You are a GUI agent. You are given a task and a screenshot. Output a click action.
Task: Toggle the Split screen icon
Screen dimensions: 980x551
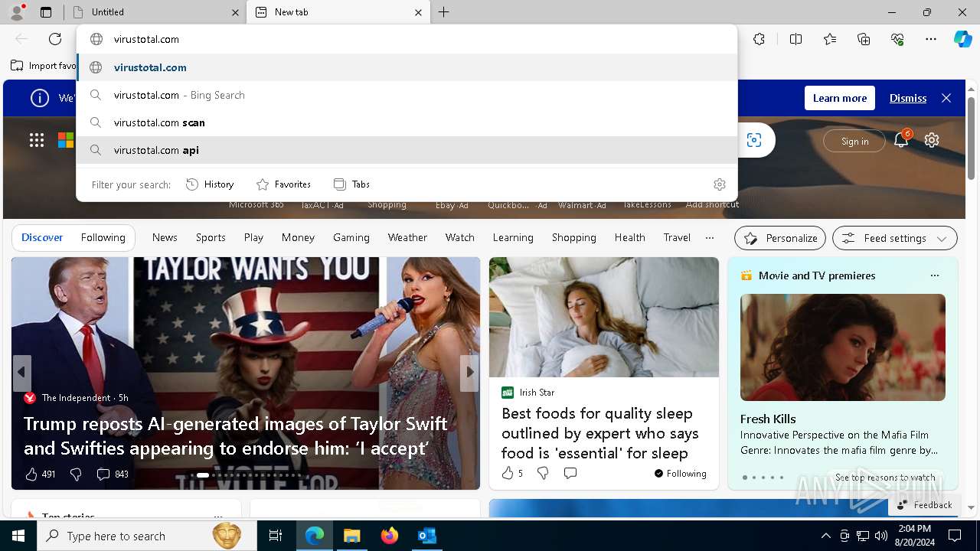(x=795, y=39)
